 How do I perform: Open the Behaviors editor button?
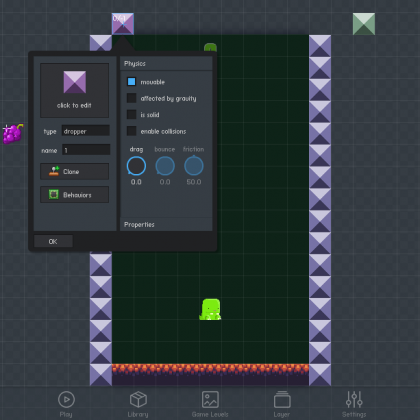click(74, 195)
